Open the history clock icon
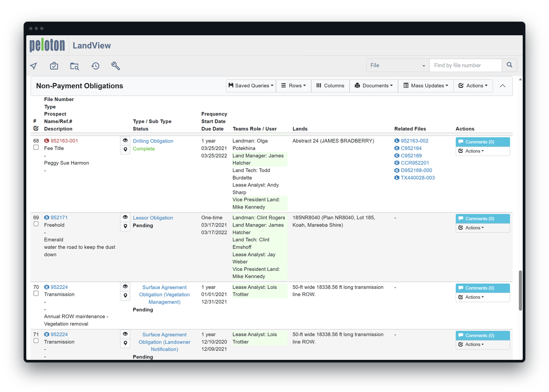Viewport: 549px width, 392px height. [95, 66]
